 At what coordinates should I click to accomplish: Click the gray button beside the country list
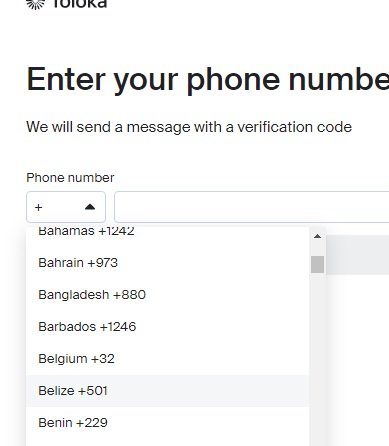pos(357,255)
